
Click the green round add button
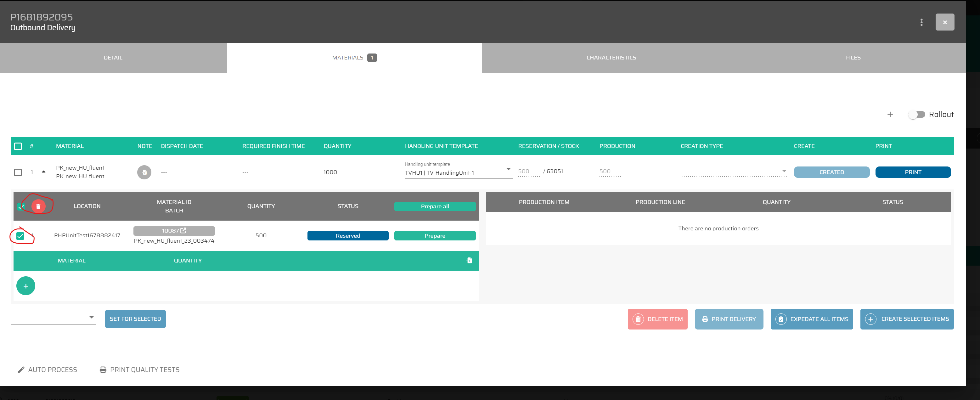(26, 286)
